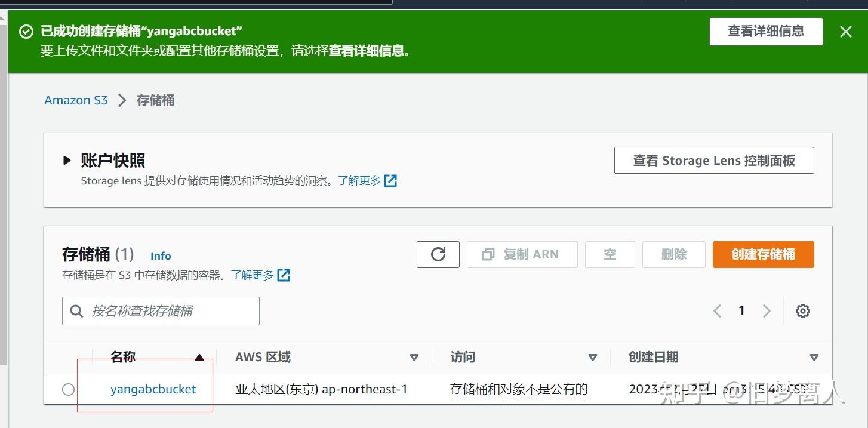Open 了解更多 link under Storage lens

click(x=359, y=180)
